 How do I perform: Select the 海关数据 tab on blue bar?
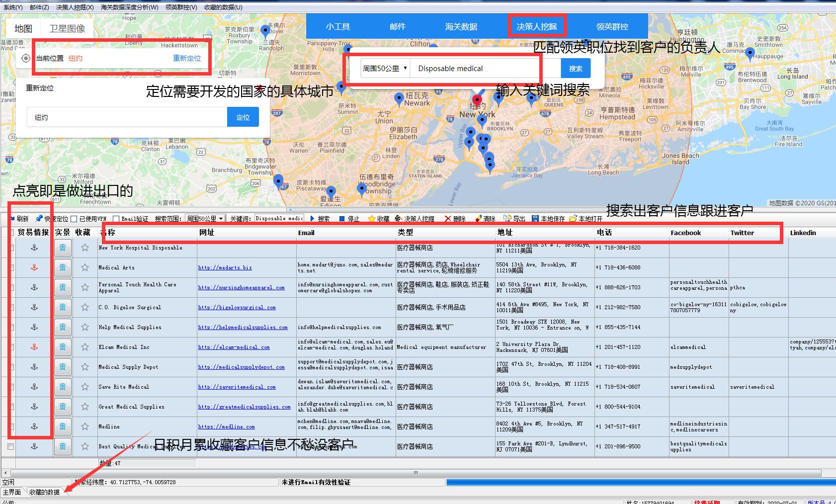[461, 27]
